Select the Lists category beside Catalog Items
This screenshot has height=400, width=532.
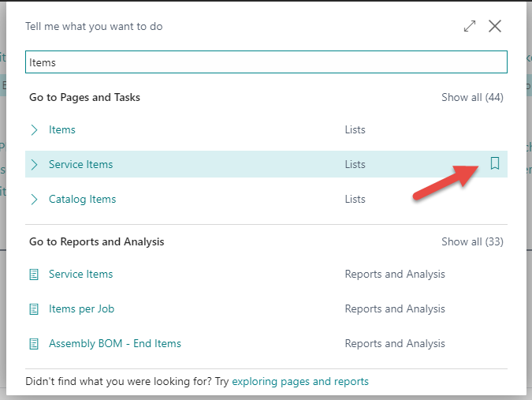pos(355,199)
